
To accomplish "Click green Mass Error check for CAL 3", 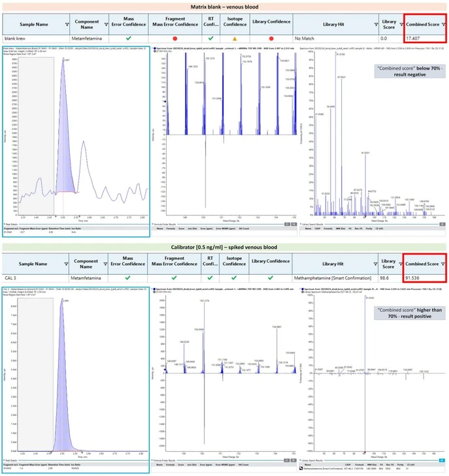I will (x=127, y=278).
